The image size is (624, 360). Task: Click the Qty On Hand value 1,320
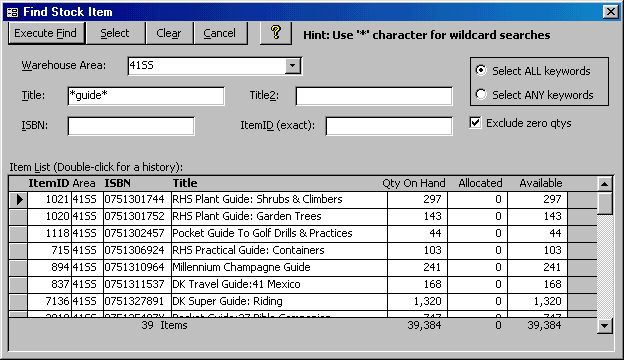tap(417, 302)
